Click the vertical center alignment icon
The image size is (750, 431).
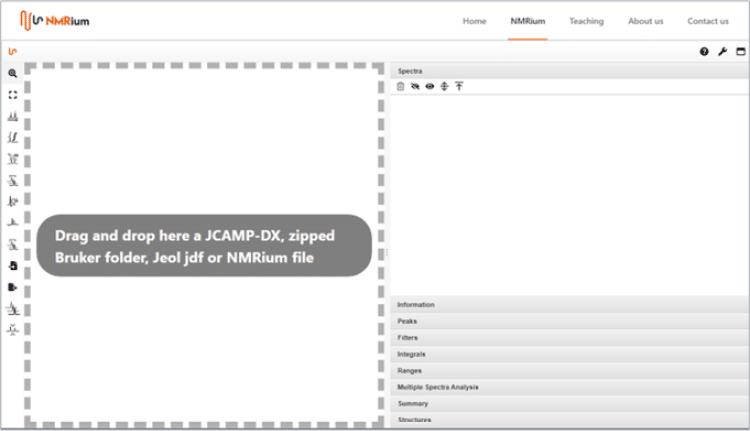tap(444, 87)
